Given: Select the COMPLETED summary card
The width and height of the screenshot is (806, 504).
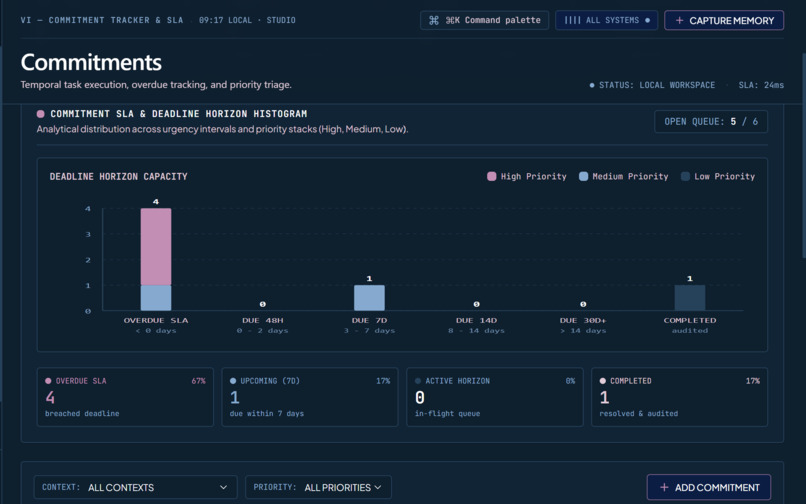Looking at the screenshot, I should (679, 397).
